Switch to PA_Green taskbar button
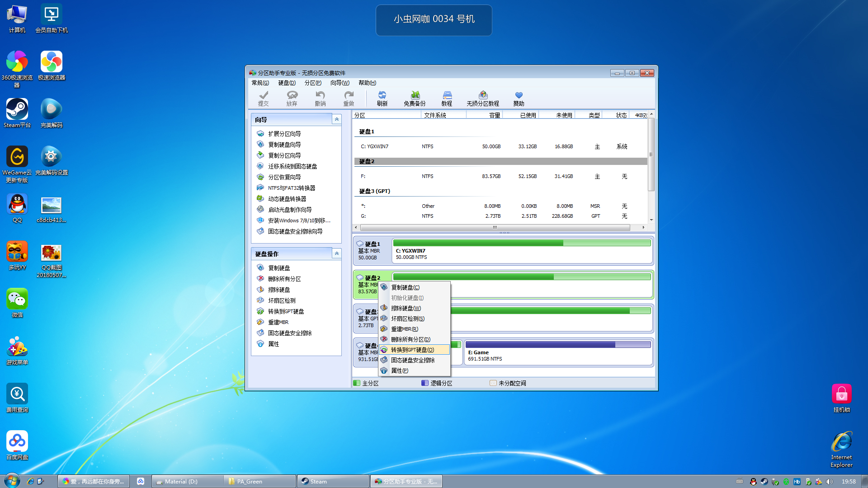Image resolution: width=868 pixels, height=488 pixels. (260, 481)
